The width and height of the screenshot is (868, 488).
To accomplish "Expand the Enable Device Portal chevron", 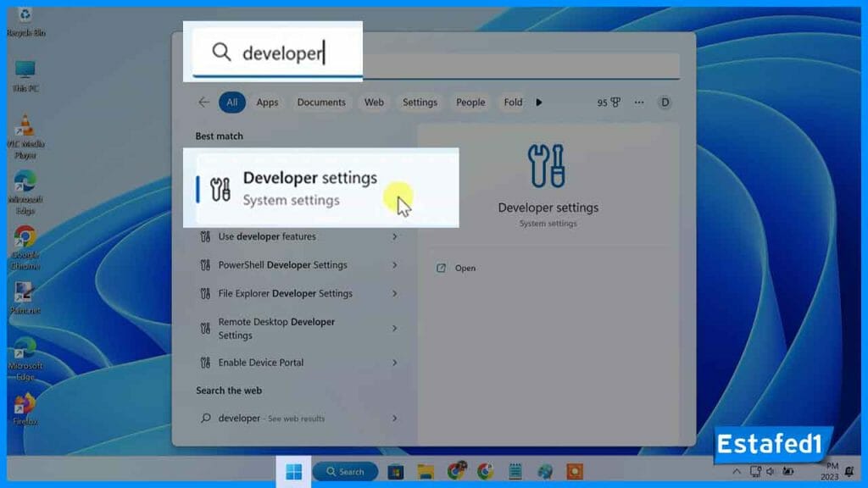I will pyautogui.click(x=395, y=363).
